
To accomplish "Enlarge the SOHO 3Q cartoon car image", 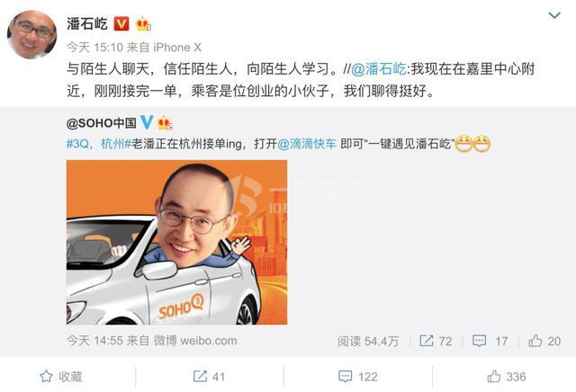I will 176,242.
